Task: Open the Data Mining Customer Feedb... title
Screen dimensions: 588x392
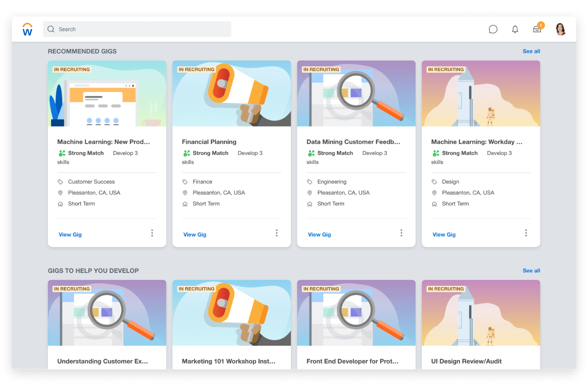Action: click(x=353, y=142)
